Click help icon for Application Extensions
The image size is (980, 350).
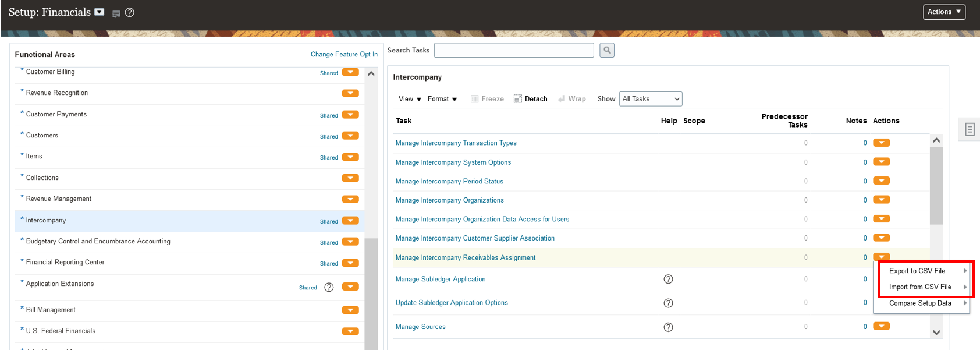click(x=329, y=287)
